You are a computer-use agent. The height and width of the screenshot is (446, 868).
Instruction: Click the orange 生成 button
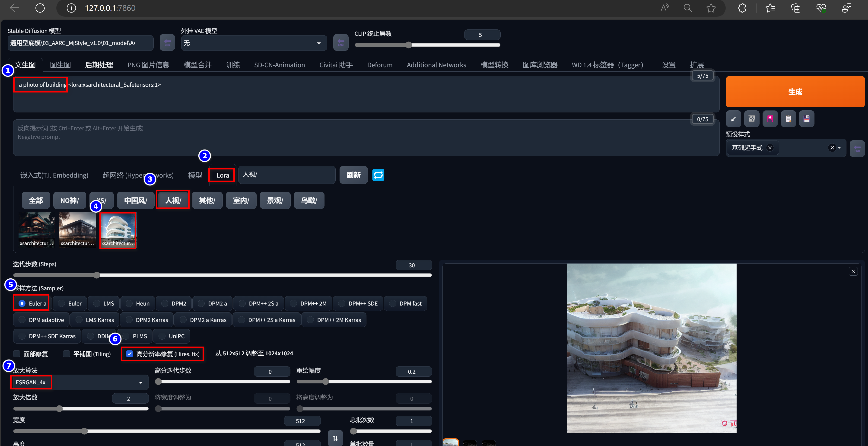[795, 91]
